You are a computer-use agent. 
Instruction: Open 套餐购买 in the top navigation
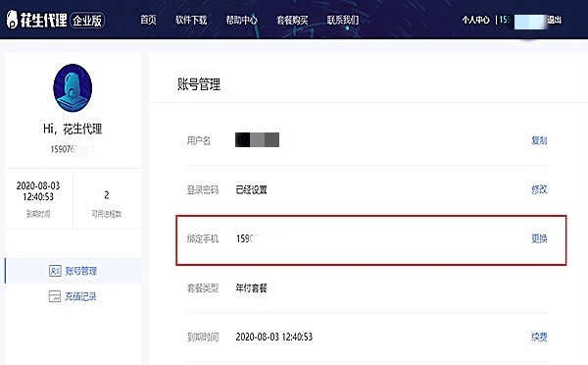(x=292, y=20)
